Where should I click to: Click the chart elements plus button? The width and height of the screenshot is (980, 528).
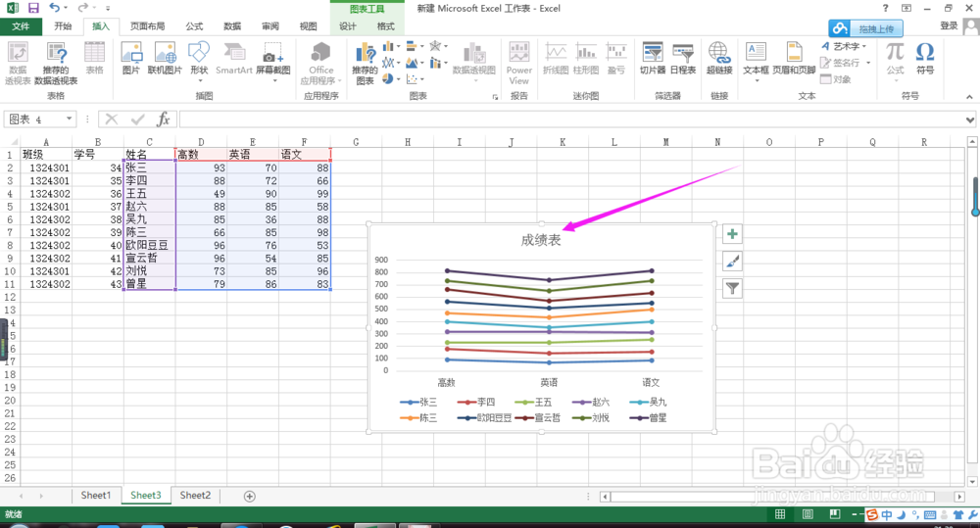click(732, 234)
